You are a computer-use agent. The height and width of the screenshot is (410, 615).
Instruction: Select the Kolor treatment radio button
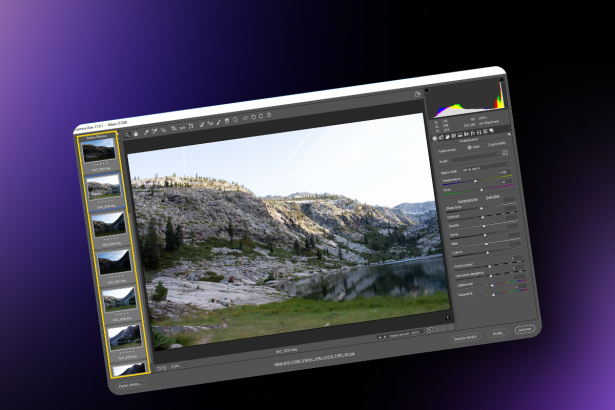pos(469,148)
